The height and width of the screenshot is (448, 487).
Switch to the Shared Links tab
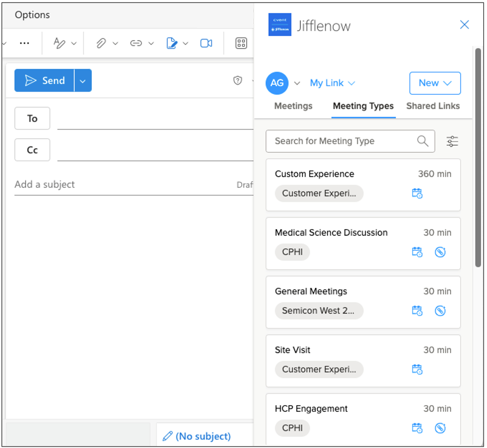(433, 106)
